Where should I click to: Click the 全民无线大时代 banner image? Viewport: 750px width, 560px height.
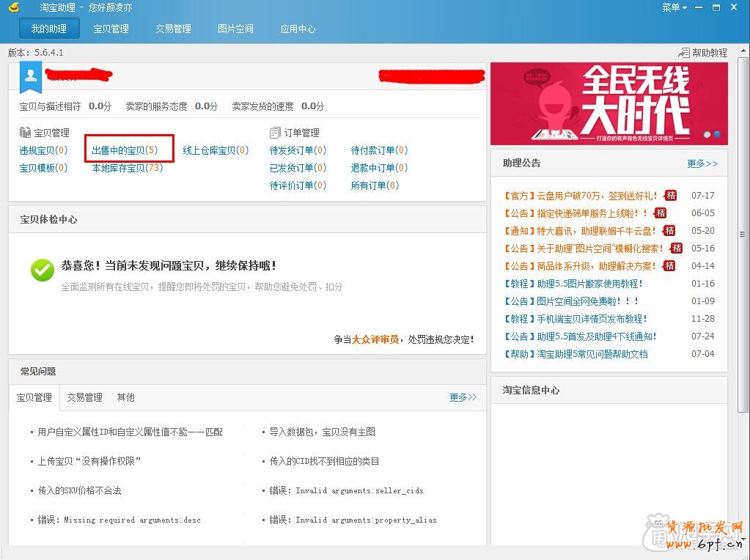coord(609,104)
